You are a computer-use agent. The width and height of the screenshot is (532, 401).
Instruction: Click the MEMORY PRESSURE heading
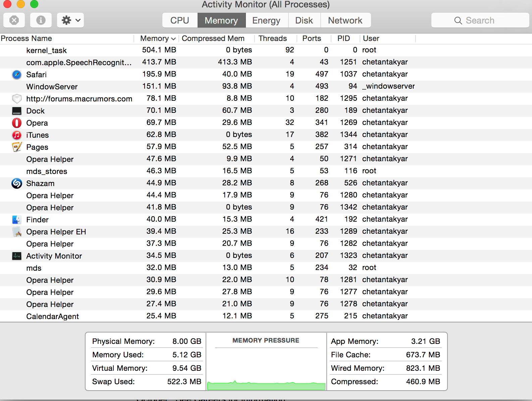click(266, 340)
